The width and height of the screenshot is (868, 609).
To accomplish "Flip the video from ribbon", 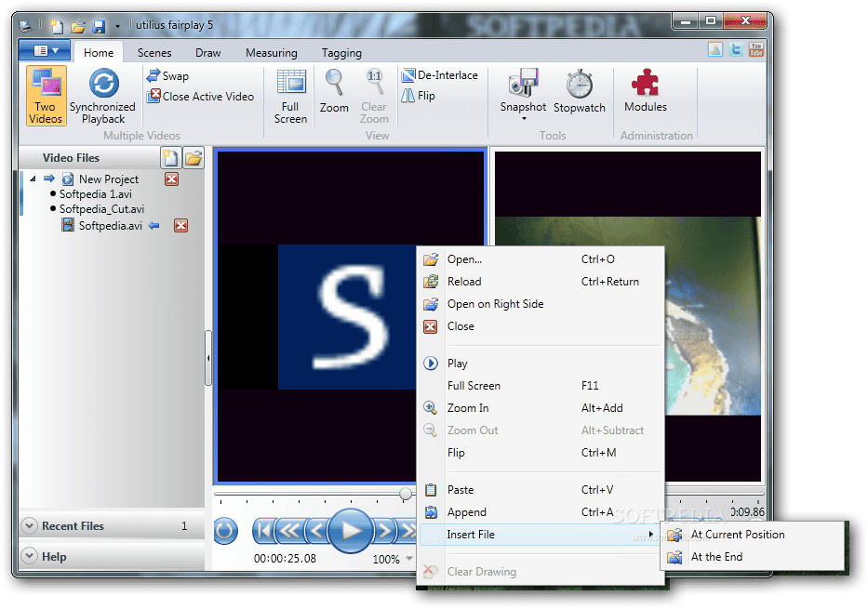I will click(419, 96).
